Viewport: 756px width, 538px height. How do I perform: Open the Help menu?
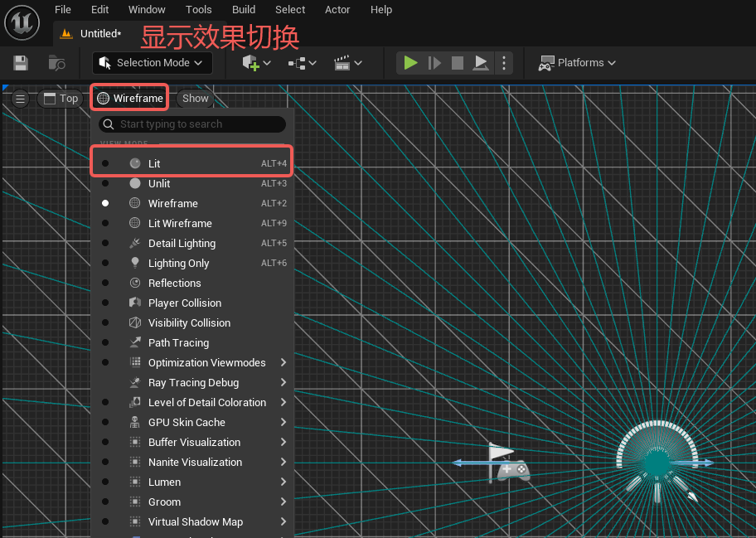380,10
